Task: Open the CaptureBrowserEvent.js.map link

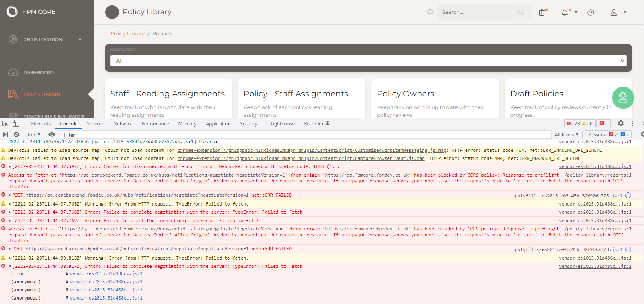Action: point(301,158)
